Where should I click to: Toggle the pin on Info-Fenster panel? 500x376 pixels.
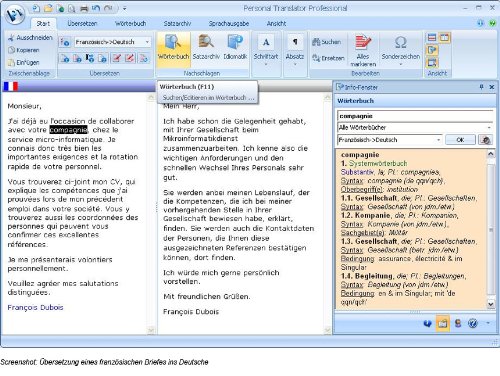coord(481,87)
